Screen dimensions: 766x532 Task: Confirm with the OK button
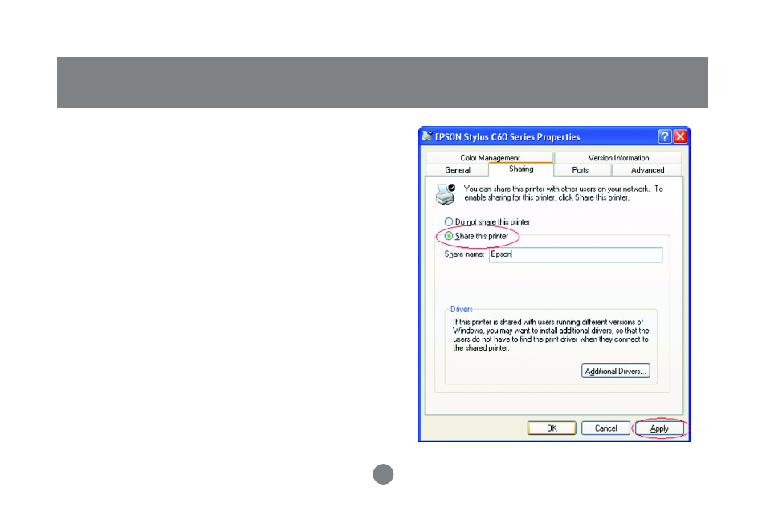click(x=552, y=428)
